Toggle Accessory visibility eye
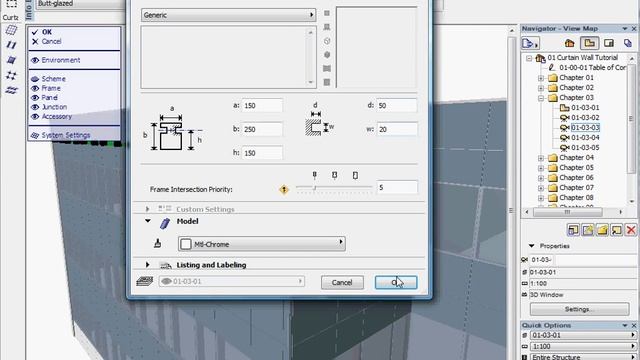640x360 pixels. coord(35,117)
